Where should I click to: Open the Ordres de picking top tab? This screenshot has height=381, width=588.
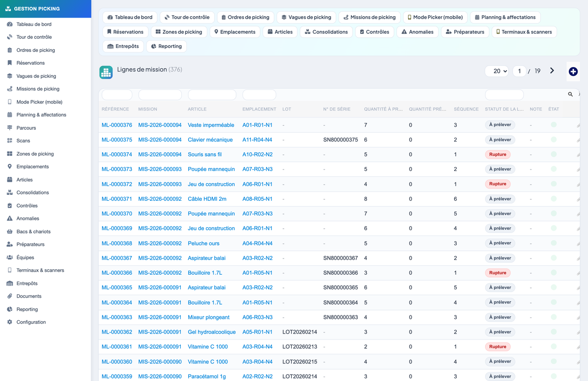point(245,17)
